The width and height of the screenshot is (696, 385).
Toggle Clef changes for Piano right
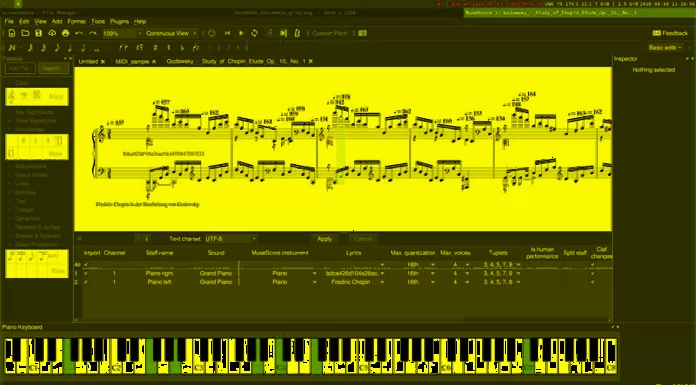593,274
